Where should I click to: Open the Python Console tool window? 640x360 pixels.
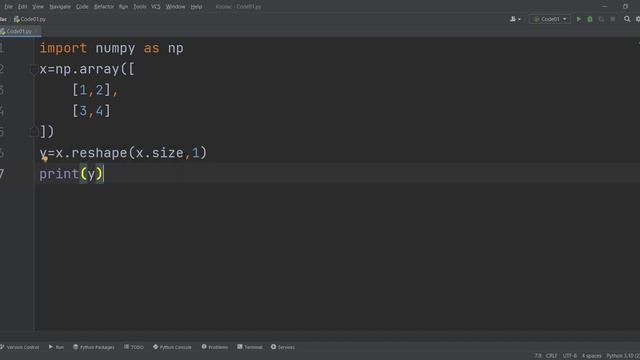tap(172, 347)
